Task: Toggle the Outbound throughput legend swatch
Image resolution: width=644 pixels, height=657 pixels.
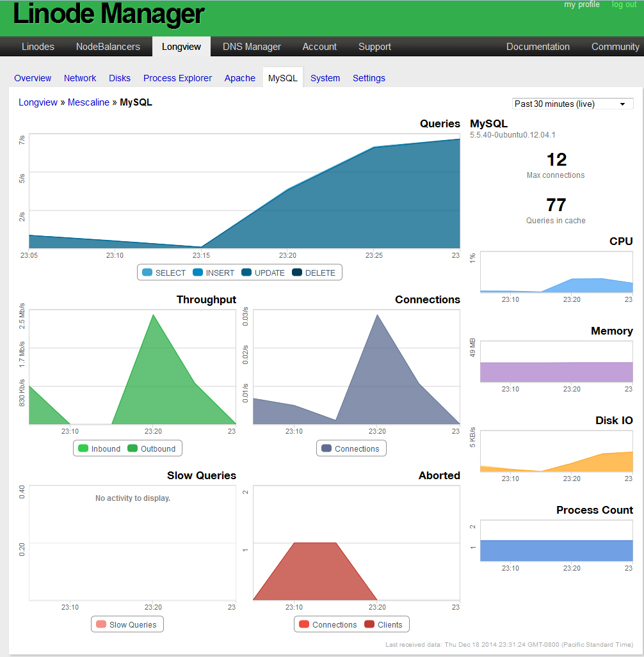Action: click(x=133, y=448)
